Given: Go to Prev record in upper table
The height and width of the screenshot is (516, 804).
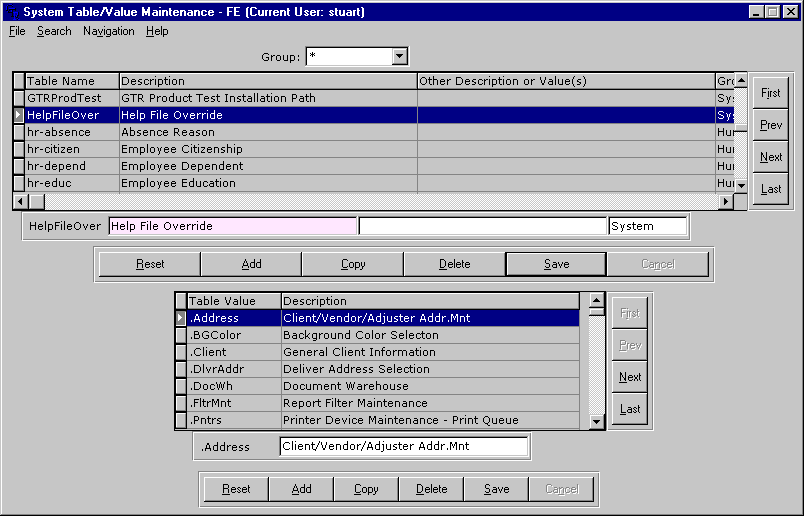Looking at the screenshot, I should coord(770,125).
